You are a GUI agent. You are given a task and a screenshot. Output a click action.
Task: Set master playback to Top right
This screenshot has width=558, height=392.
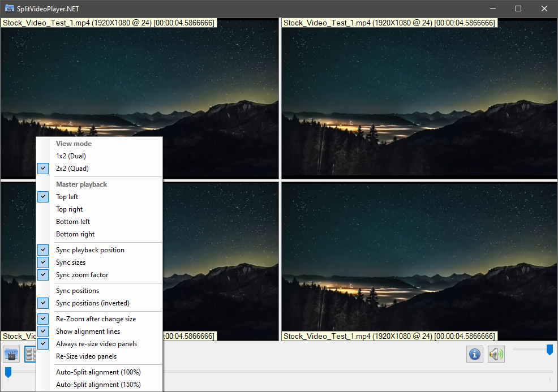pos(69,209)
